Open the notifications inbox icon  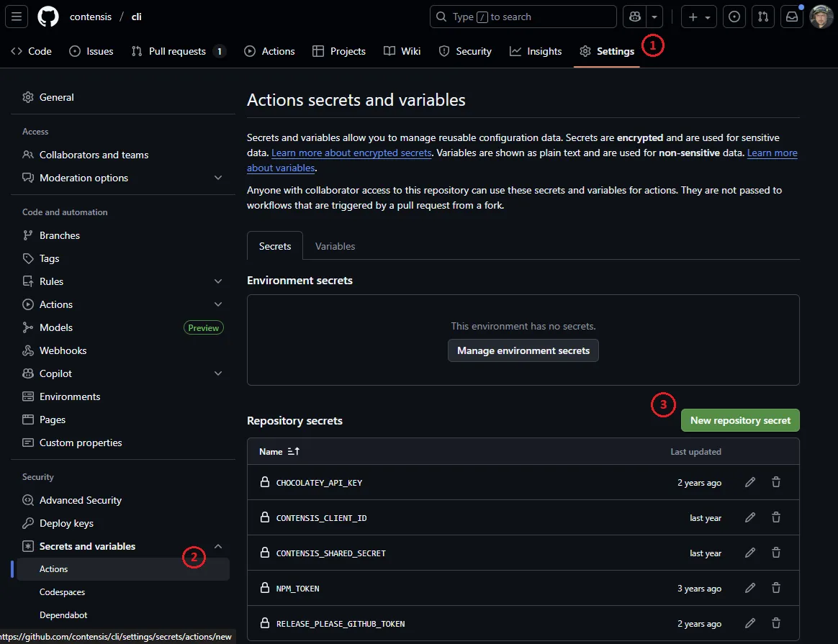(x=792, y=17)
